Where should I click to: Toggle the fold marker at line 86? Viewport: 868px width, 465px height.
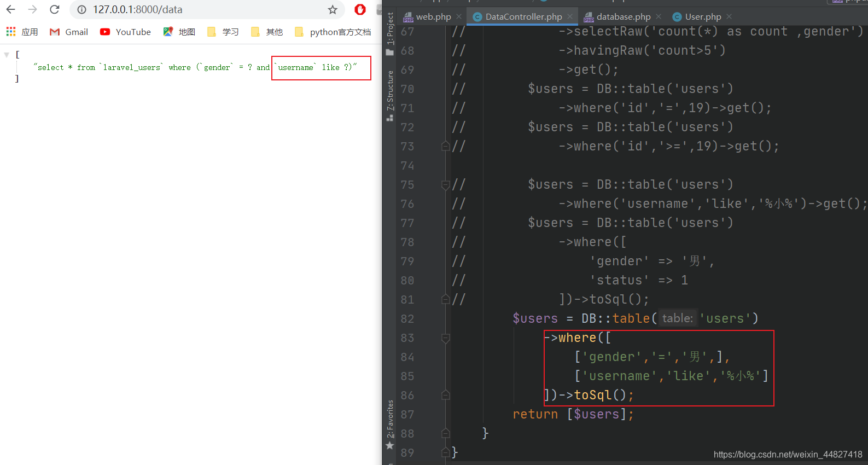click(446, 395)
